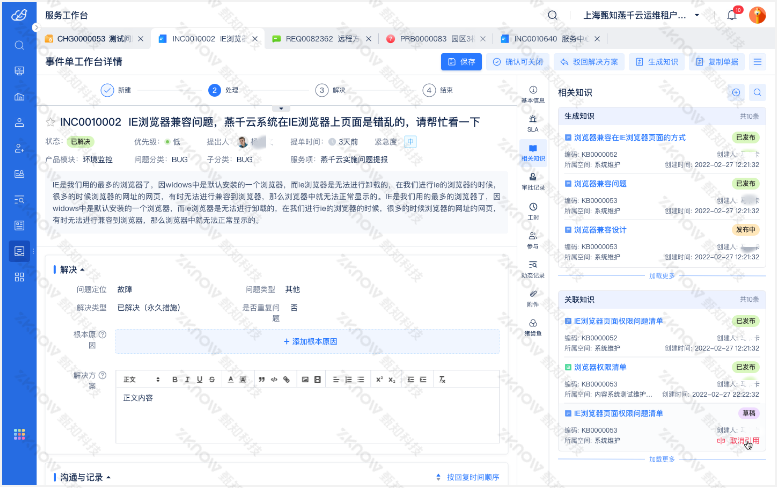
Task: Switch to the REQ0082362 tab
Action: coord(322,39)
